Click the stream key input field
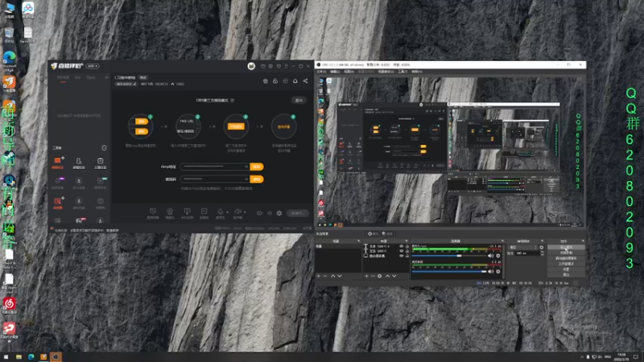Viewport: 644px width, 362px height. coord(215,179)
